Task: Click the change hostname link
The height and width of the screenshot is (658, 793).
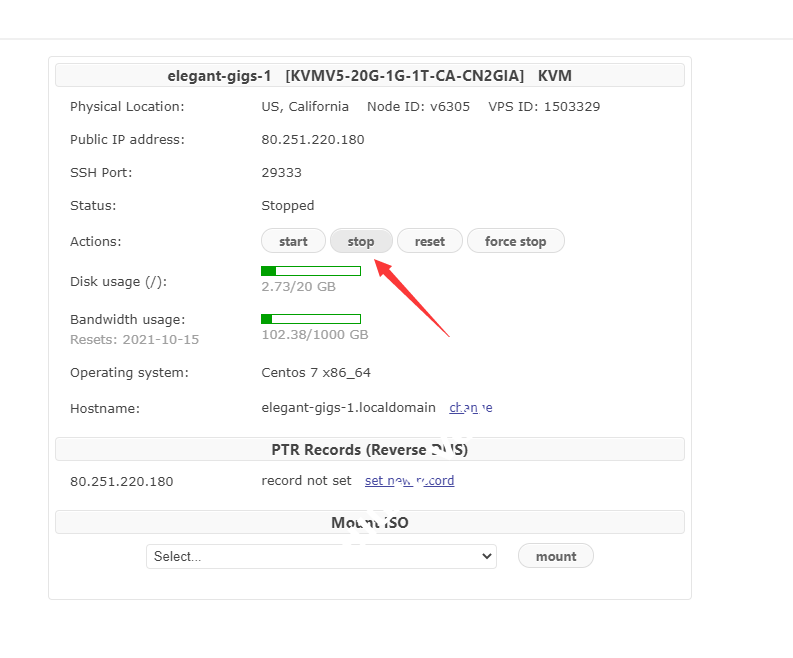Action: pos(470,407)
